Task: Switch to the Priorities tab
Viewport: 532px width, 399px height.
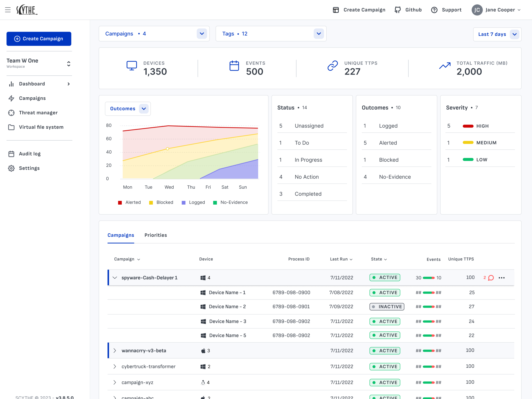Action: [x=156, y=235]
